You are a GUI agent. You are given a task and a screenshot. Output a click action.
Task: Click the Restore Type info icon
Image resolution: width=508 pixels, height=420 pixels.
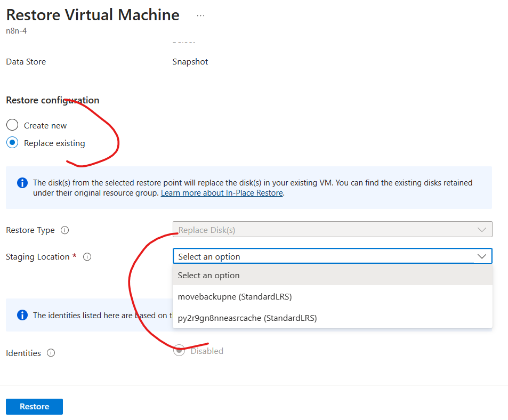65,230
